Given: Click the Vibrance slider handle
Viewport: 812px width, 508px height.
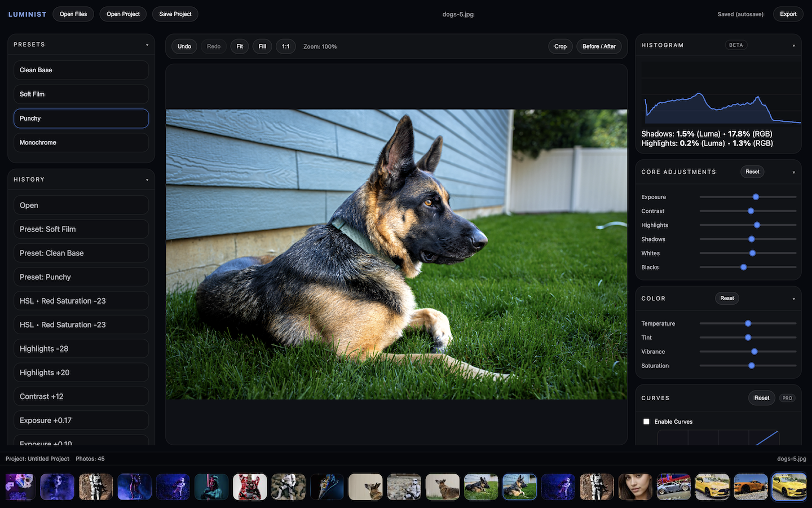Looking at the screenshot, I should tap(754, 352).
